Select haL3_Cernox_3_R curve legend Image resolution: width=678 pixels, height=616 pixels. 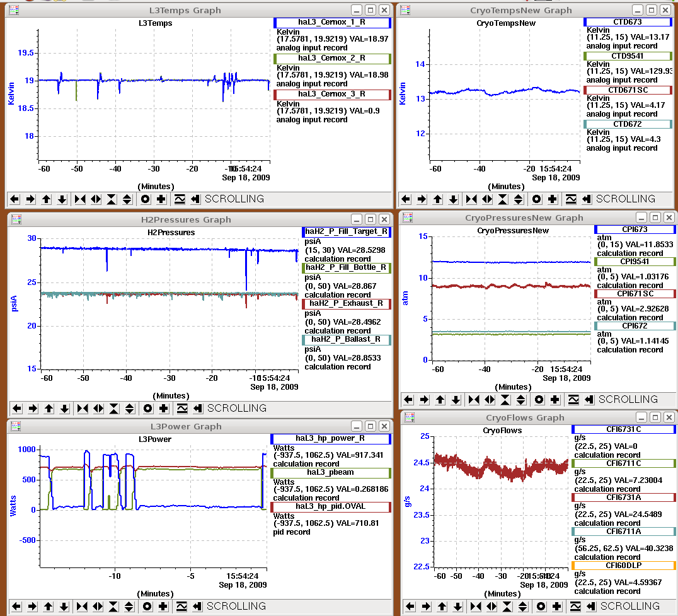pos(332,95)
